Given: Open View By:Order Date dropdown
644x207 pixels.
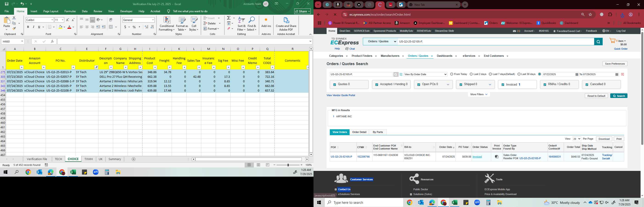Looking at the screenshot, I should (425, 75).
